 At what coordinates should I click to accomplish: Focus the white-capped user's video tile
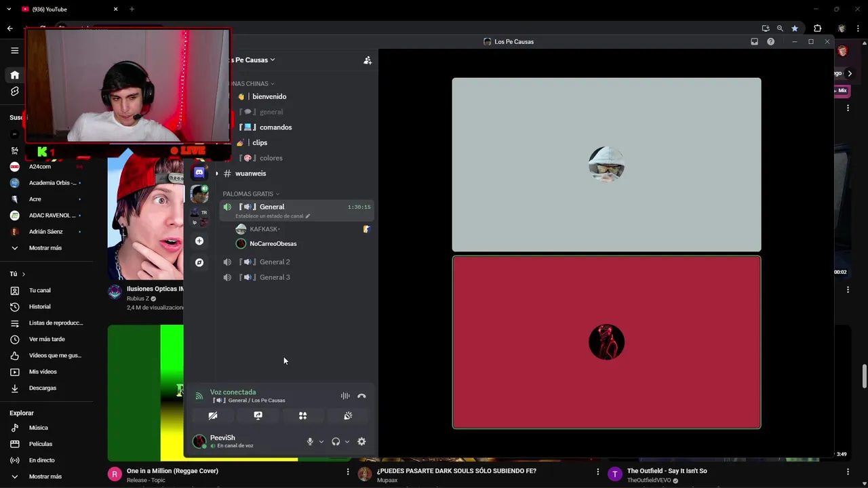point(606,165)
